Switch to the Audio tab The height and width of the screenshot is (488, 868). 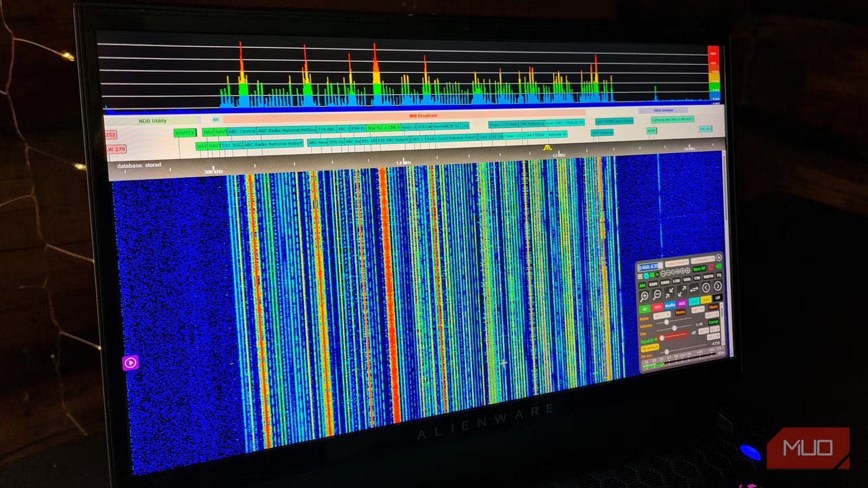670,305
